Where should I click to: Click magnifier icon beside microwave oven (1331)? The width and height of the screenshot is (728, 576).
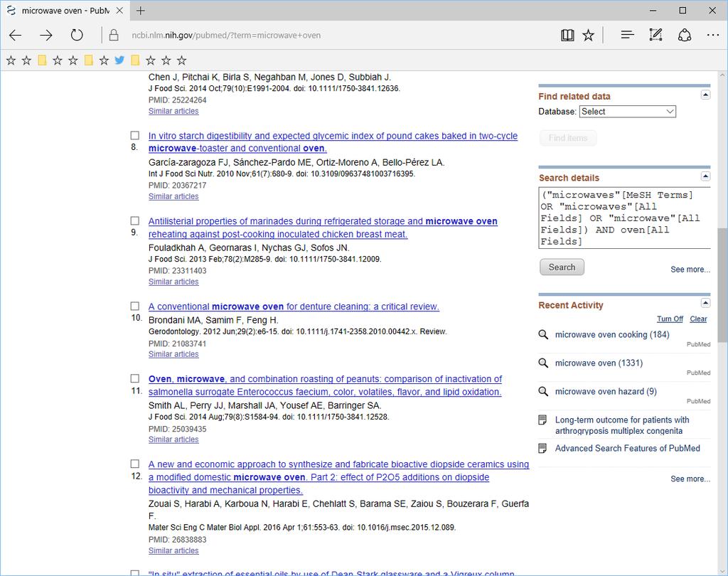[542, 363]
